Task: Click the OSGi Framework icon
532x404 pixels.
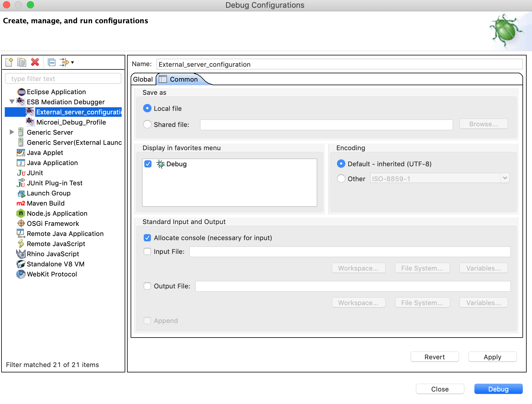Action: click(x=21, y=223)
